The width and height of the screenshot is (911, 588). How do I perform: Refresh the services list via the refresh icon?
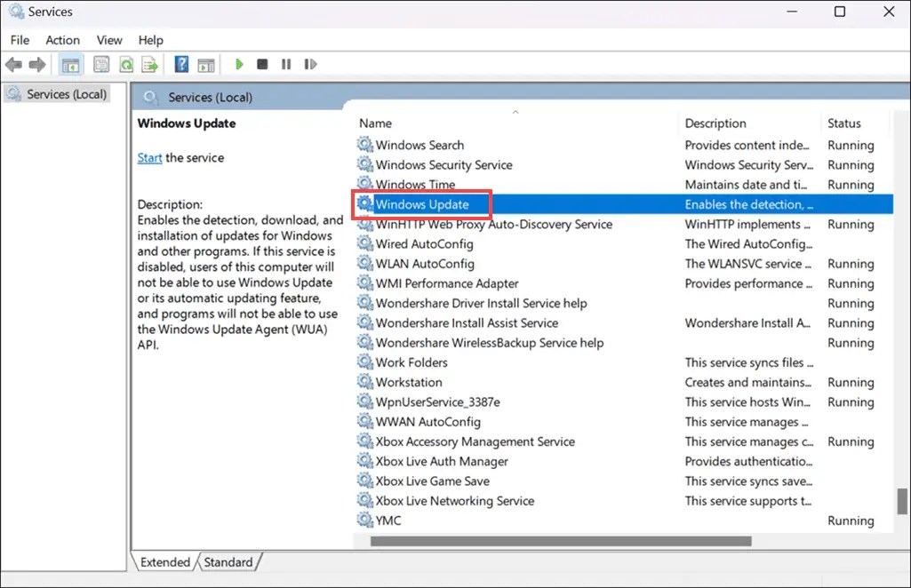126,64
